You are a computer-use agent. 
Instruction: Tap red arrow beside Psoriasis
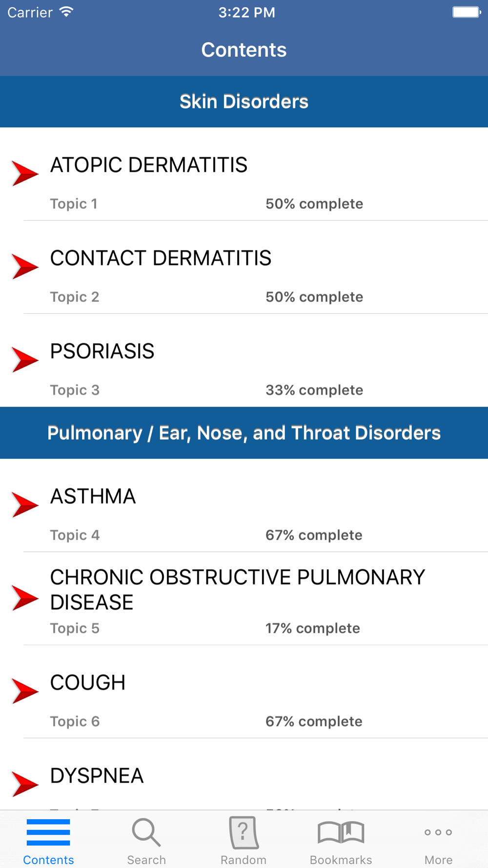(24, 360)
